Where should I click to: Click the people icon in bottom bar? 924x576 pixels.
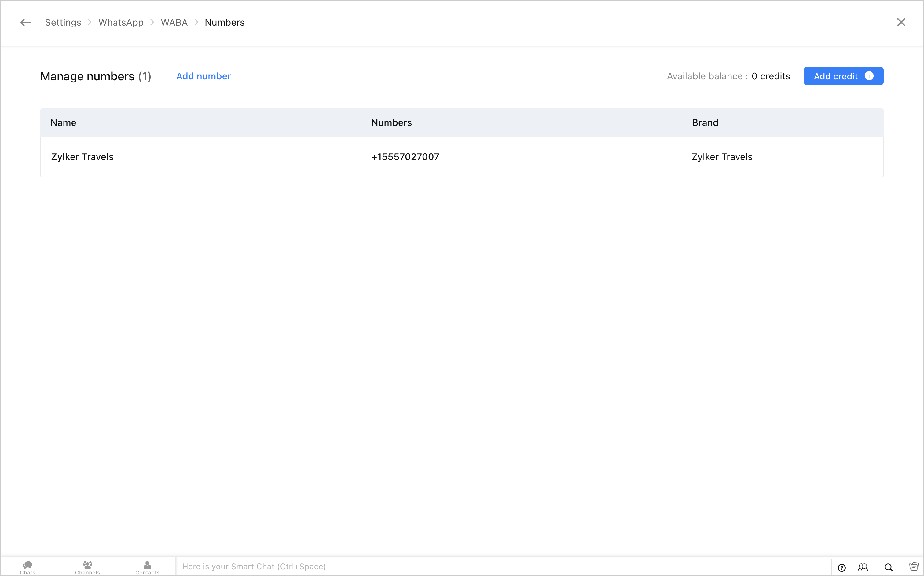[x=863, y=567]
